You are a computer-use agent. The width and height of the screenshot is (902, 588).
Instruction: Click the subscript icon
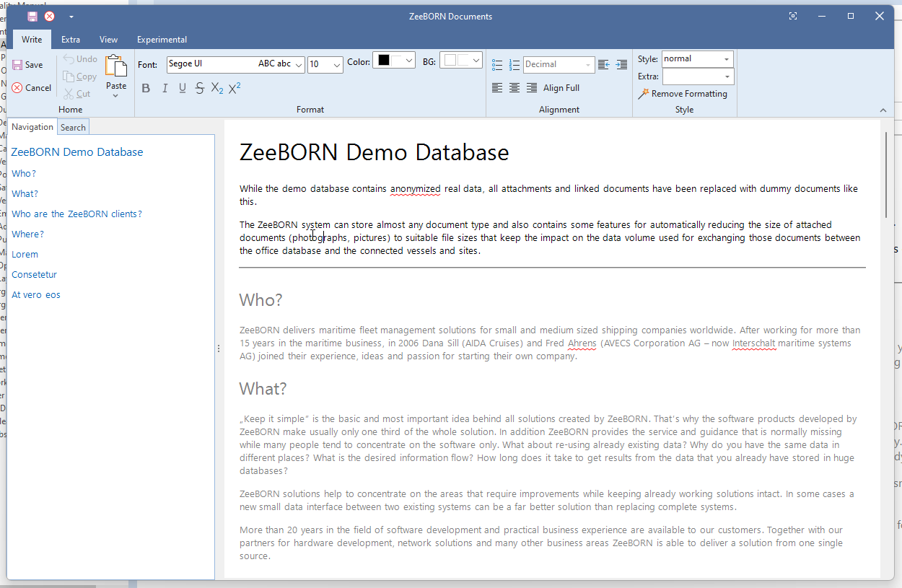pos(217,89)
